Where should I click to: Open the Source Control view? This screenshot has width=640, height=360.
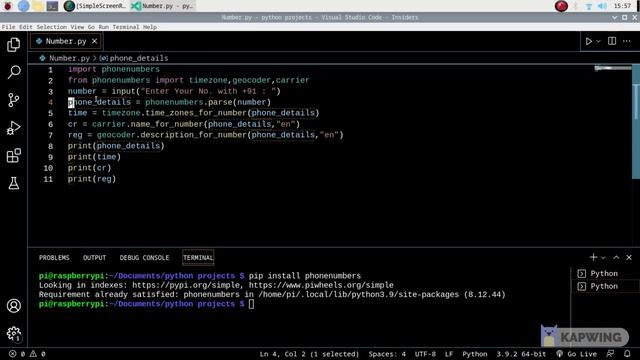click(13, 100)
